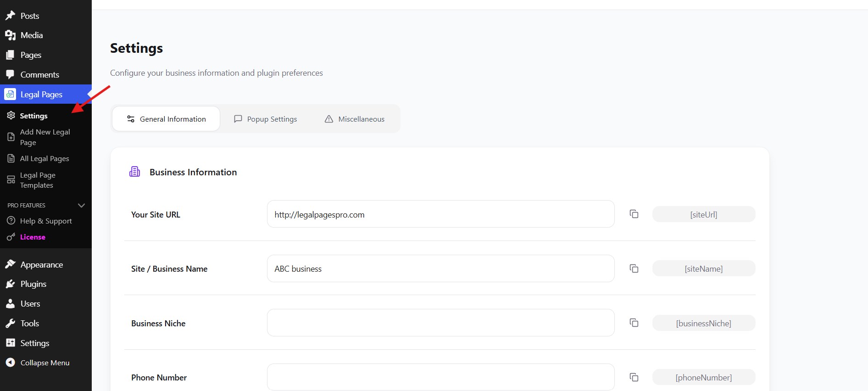Click the Collapse Menu arrow icon
This screenshot has width=868, height=391.
coord(10,363)
